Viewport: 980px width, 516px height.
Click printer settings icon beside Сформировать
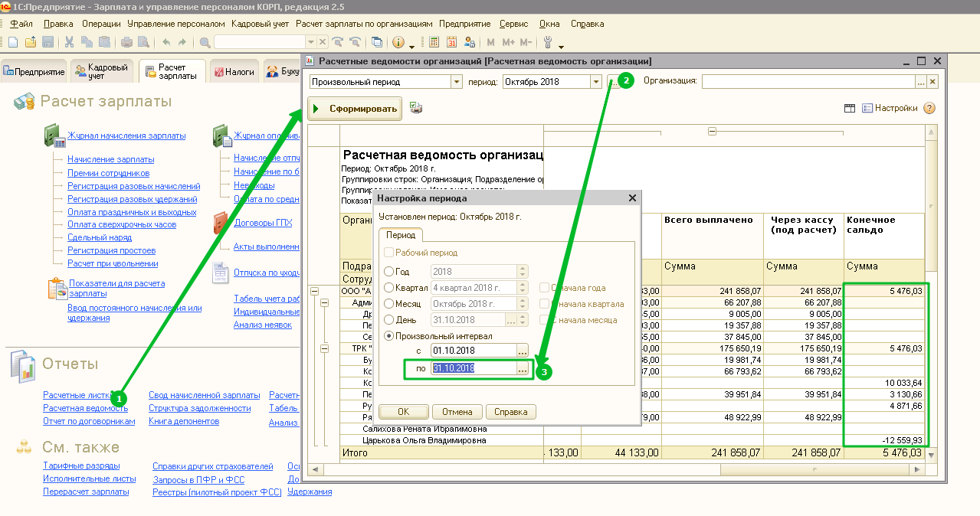416,108
